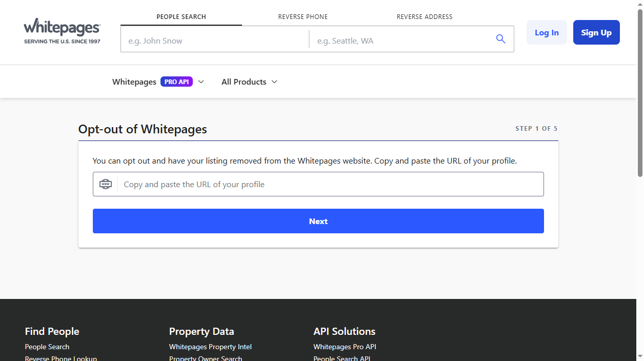The height and width of the screenshot is (361, 644).
Task: Click the profile URL input field
Action: pos(318,184)
